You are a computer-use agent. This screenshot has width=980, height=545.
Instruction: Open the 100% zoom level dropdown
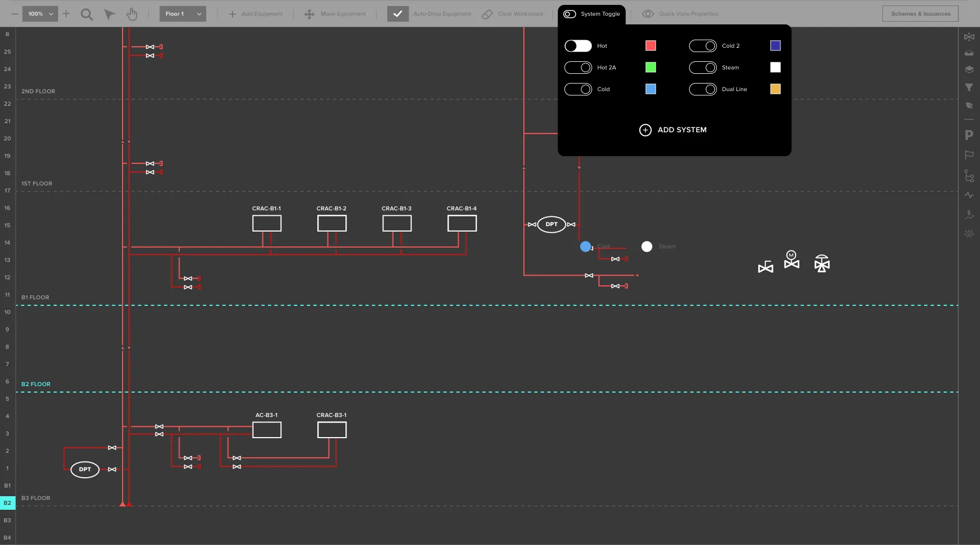[40, 14]
